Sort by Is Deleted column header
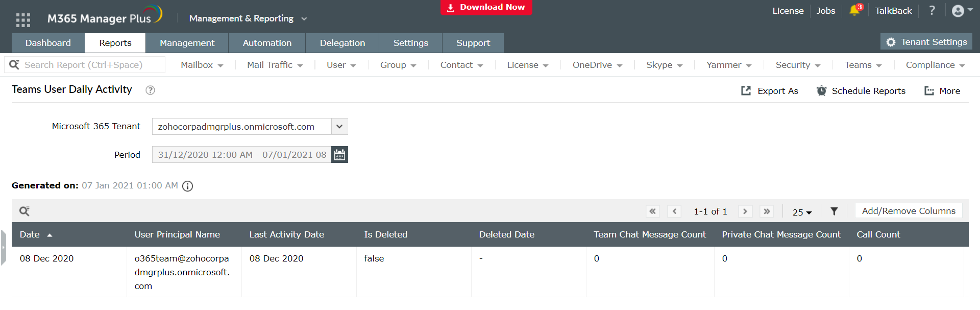The height and width of the screenshot is (310, 980). pyautogui.click(x=385, y=234)
